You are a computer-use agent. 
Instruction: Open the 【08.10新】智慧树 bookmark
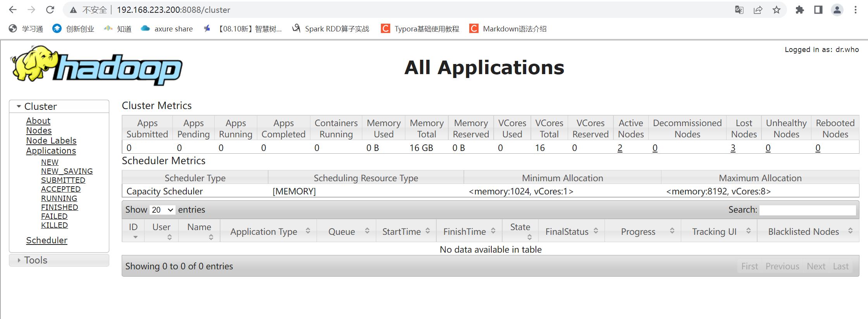pos(243,29)
